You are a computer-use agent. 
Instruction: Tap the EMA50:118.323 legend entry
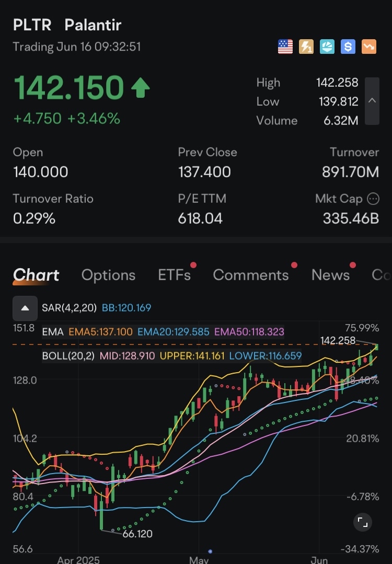pos(249,331)
